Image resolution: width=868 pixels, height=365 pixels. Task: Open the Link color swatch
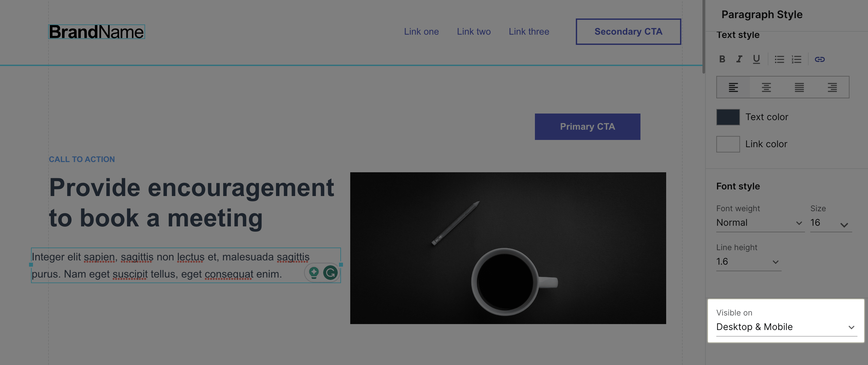[728, 144]
